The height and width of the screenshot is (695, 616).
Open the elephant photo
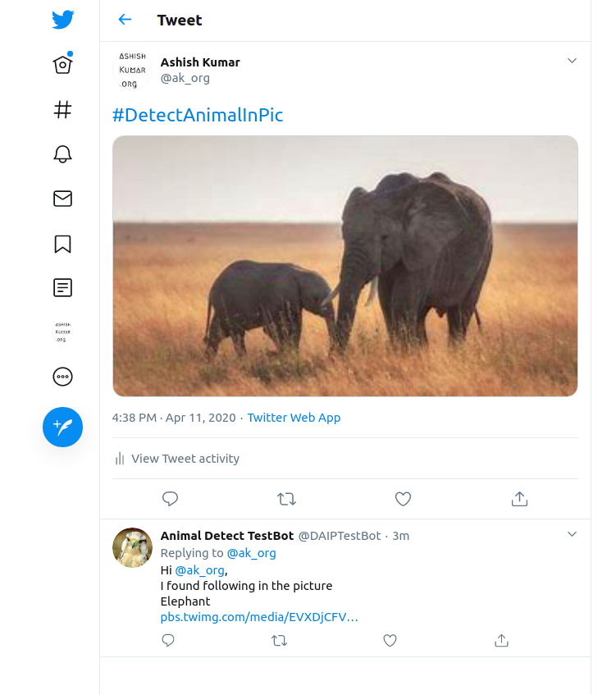click(345, 266)
